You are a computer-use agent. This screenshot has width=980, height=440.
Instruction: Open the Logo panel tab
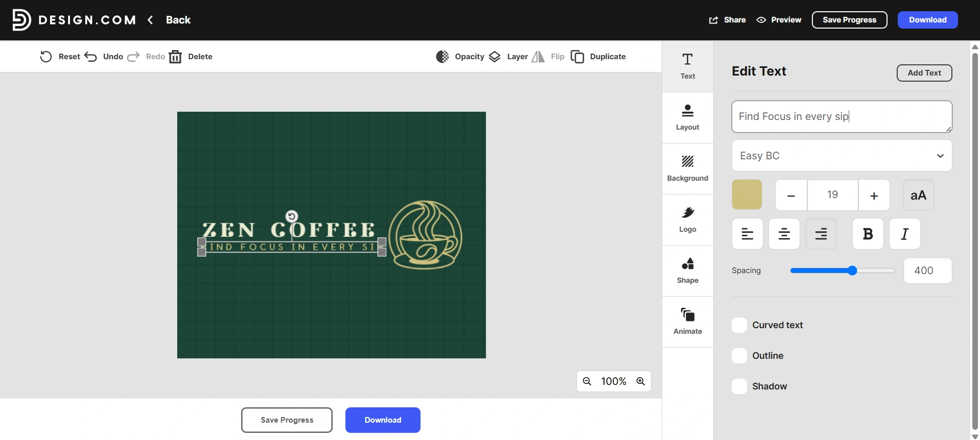pos(688,219)
